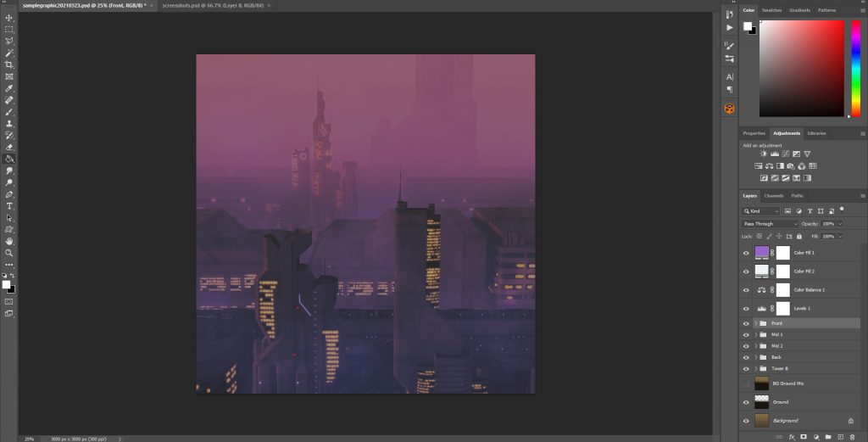Switch to the Properties tab

[754, 133]
